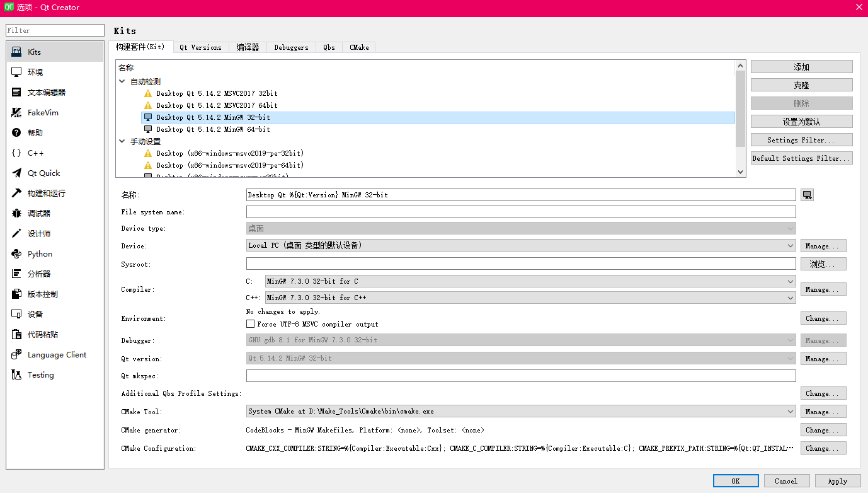Select the 构建和运行 hammer icon

[17, 193]
